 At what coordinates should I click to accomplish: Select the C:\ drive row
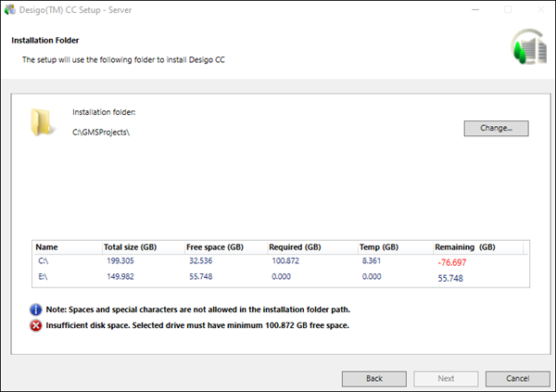click(x=44, y=261)
